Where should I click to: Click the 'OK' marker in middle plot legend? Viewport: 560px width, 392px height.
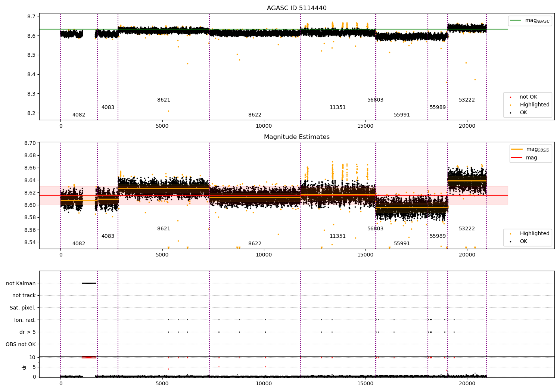point(511,242)
